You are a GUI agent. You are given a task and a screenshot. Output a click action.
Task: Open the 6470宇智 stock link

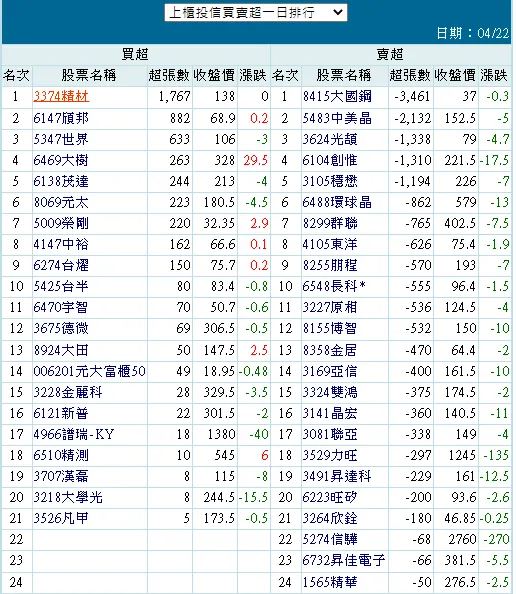pyautogui.click(x=61, y=308)
